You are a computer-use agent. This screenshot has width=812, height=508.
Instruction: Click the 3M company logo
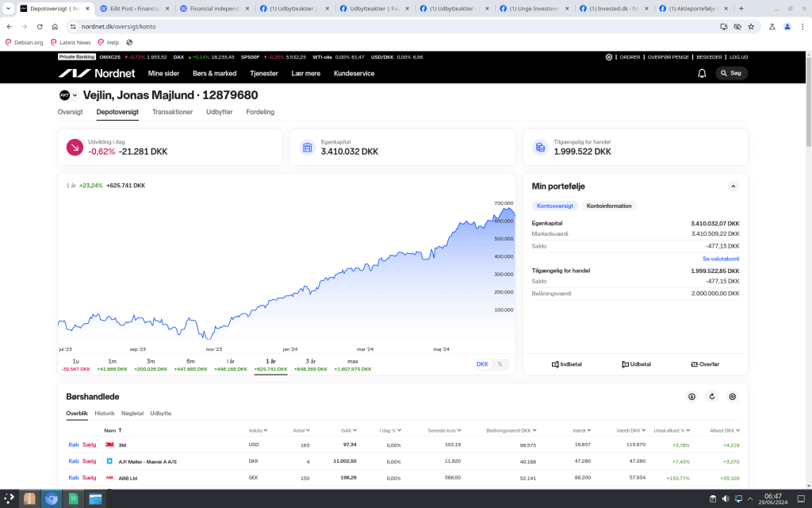point(109,444)
